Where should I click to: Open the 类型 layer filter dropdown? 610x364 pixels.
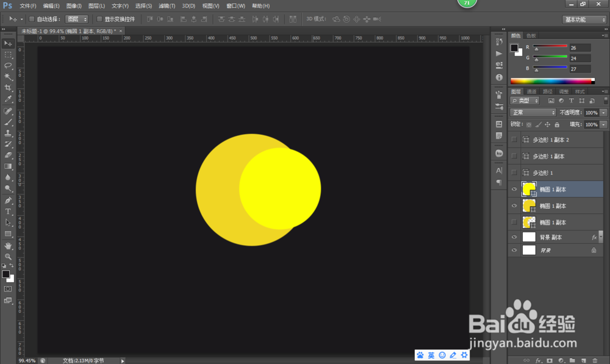525,101
